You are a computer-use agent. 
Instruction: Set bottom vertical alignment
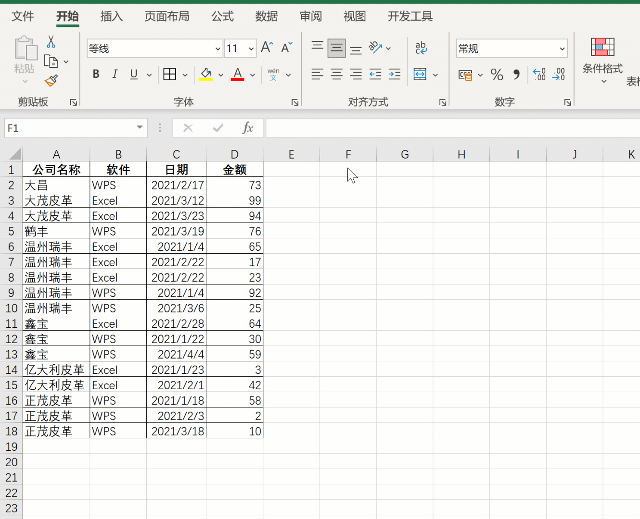point(356,50)
